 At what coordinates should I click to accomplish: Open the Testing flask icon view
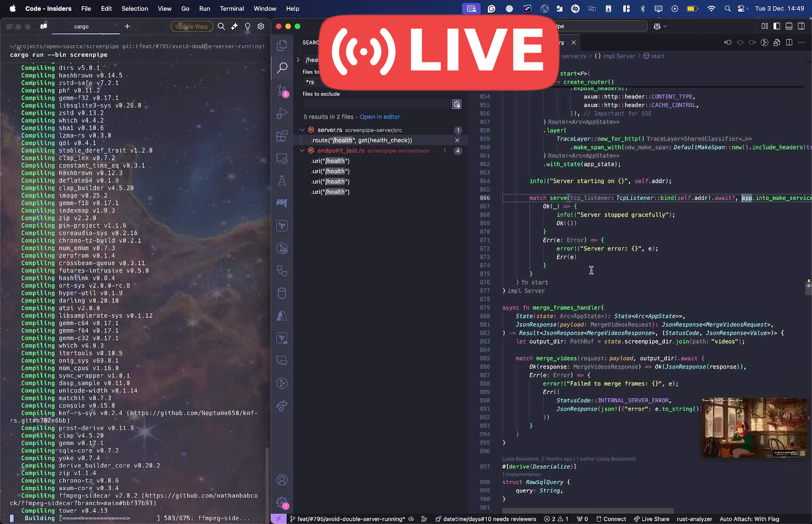click(282, 181)
